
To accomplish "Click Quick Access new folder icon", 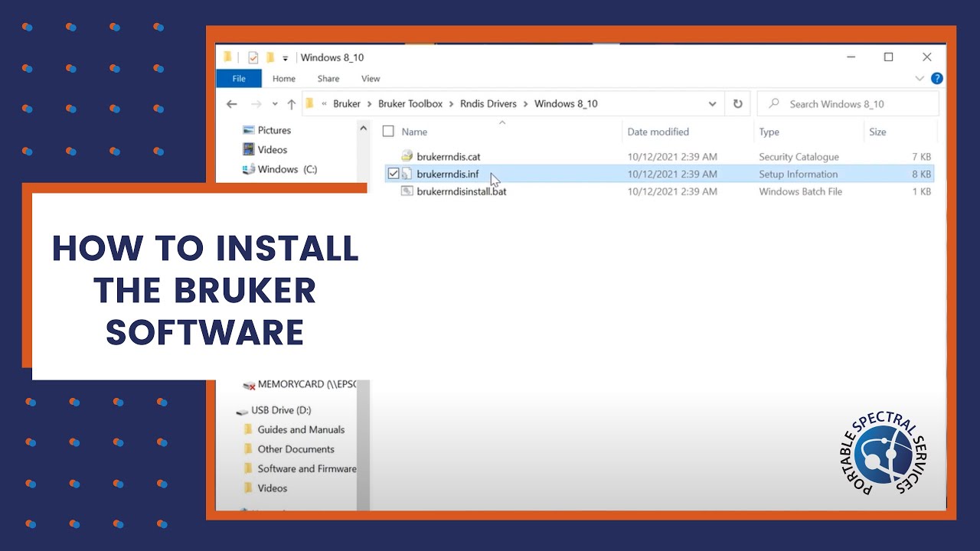I will 270,57.
